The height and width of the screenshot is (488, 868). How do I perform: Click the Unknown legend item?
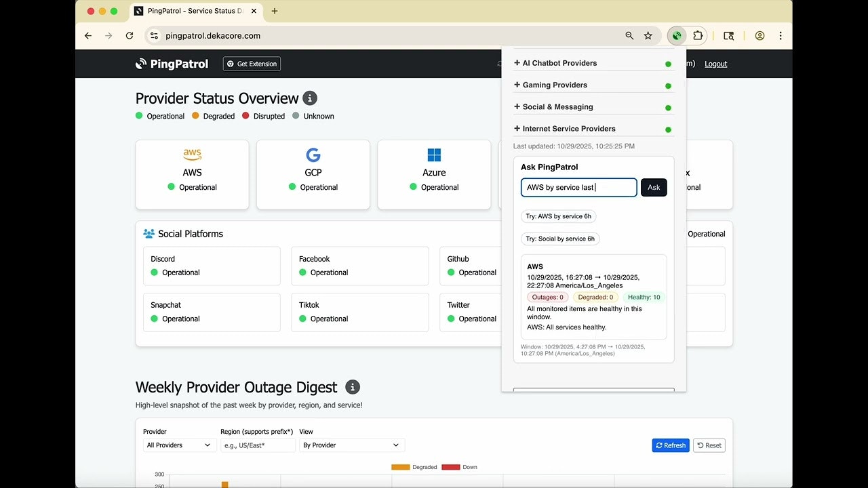(x=313, y=116)
